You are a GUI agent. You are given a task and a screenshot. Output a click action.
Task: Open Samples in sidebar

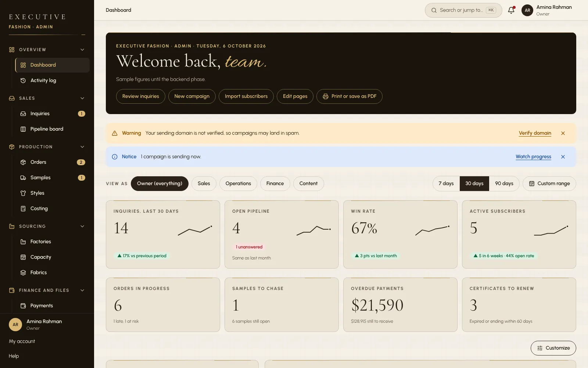coord(52,178)
